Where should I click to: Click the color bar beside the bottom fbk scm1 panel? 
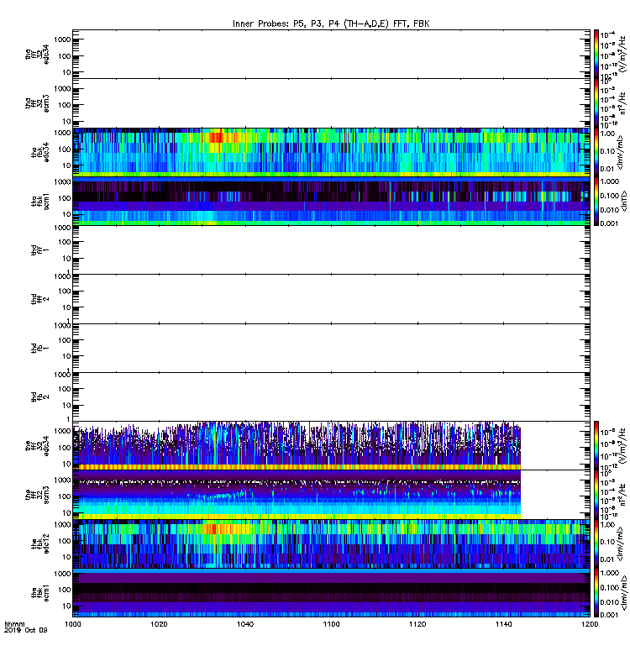[x=596, y=593]
